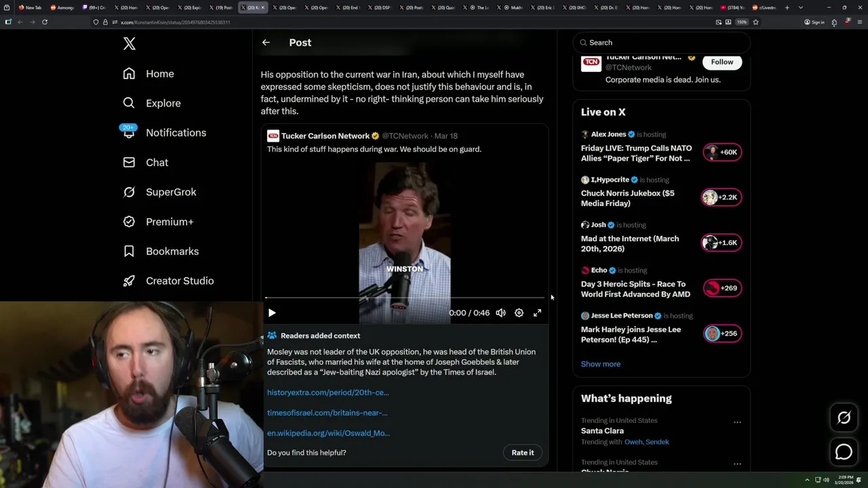Open the timesofisrael.com link
Screen dimensions: 868x488
328,413
